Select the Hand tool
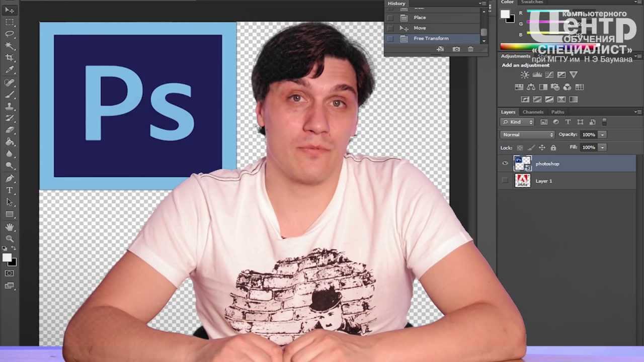This screenshot has height=362, width=644. pyautogui.click(x=10, y=227)
